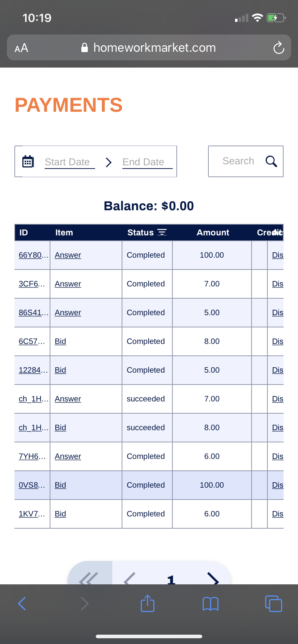The height and width of the screenshot is (644, 298).
Task: Focus the Search input box
Action: (238, 161)
